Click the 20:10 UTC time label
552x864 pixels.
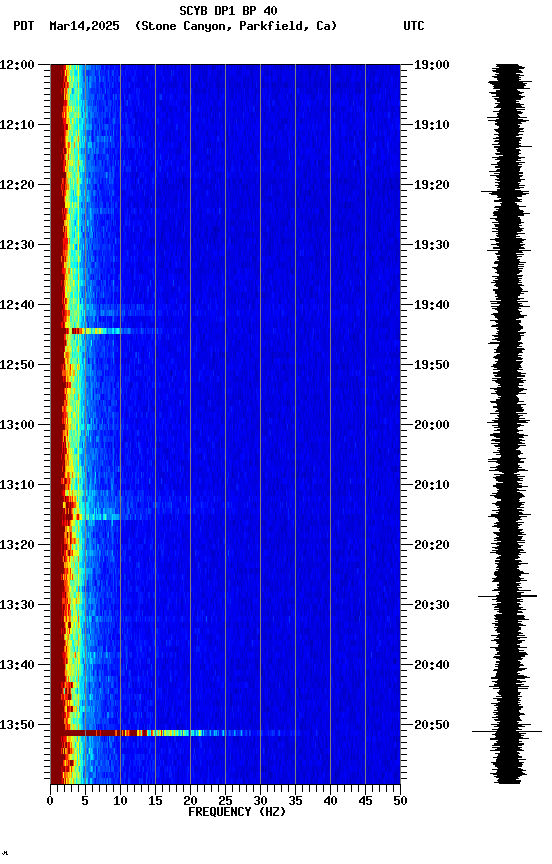(432, 485)
